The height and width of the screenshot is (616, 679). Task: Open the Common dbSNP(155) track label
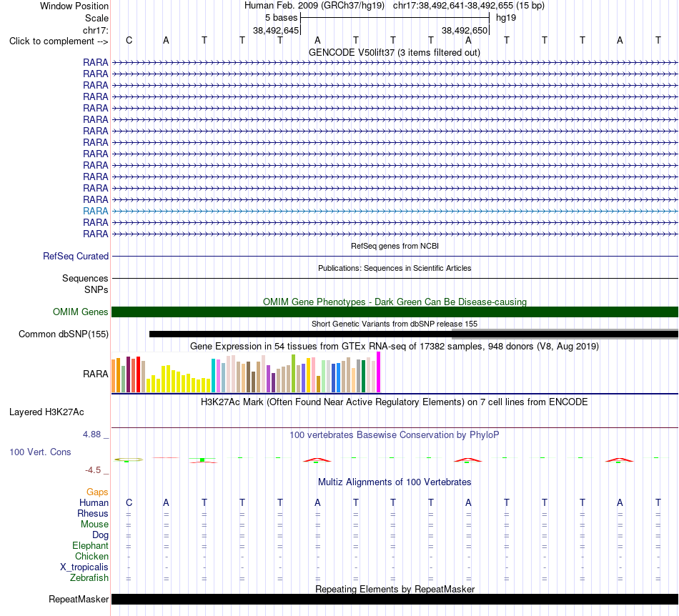click(63, 334)
